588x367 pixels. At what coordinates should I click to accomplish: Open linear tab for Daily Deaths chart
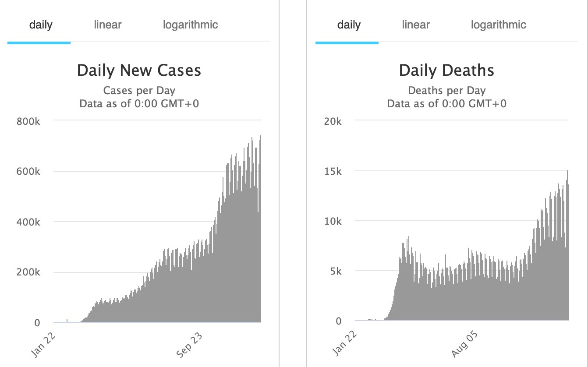point(415,25)
